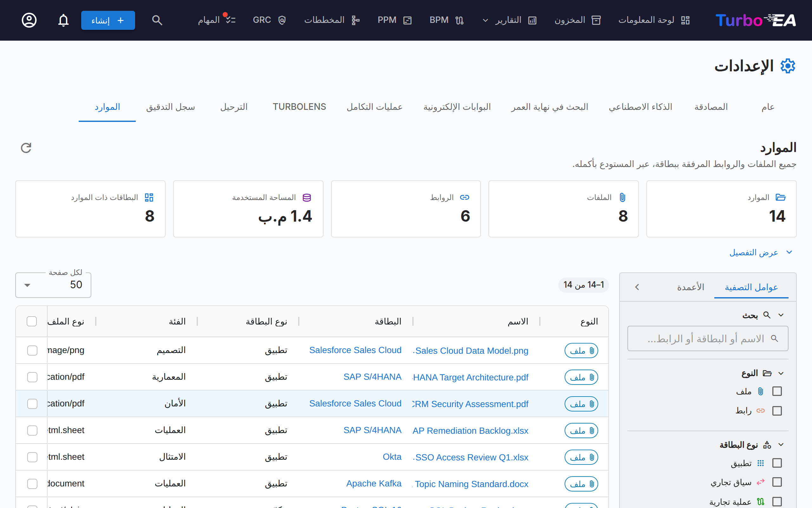Enable the ملف type filter checkbox
This screenshot has width=812, height=508.
click(777, 391)
